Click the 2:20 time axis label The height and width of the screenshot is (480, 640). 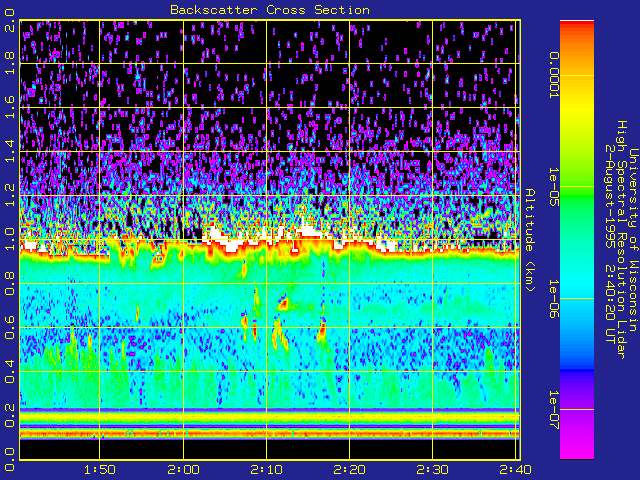tap(349, 470)
